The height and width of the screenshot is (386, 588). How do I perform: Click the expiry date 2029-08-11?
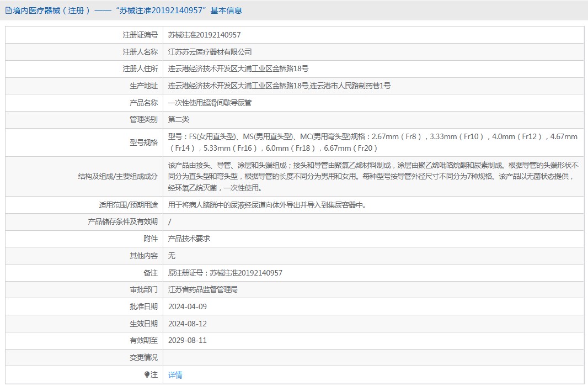tap(187, 340)
